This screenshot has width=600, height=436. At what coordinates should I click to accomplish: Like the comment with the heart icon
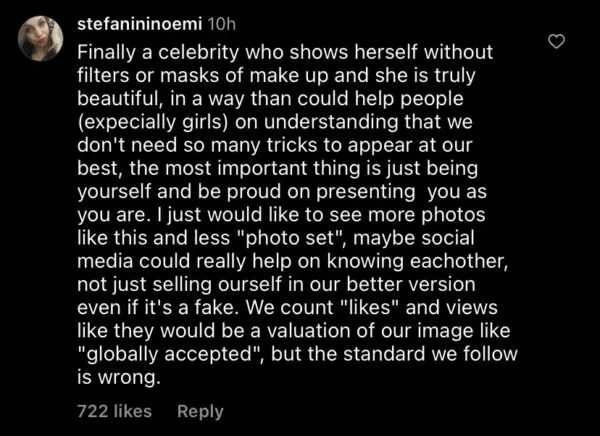559,41
